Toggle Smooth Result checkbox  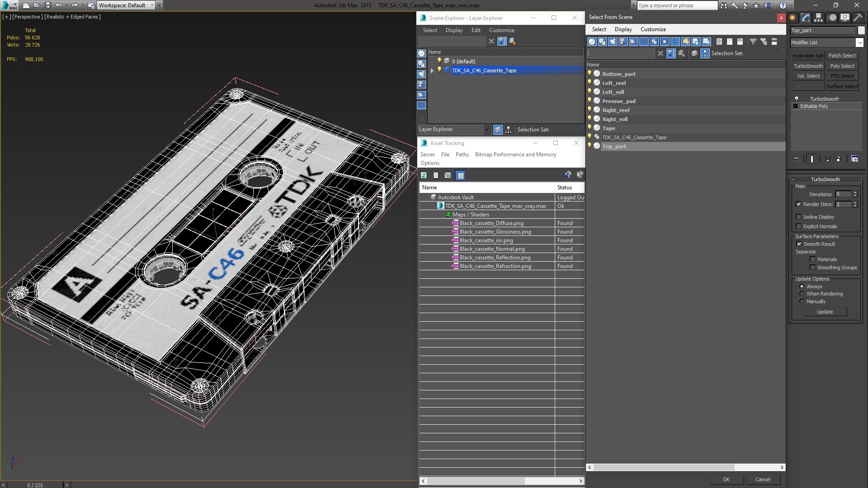pos(799,244)
